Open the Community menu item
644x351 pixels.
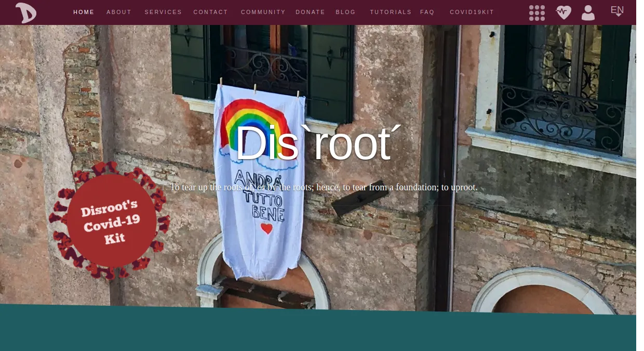263,12
